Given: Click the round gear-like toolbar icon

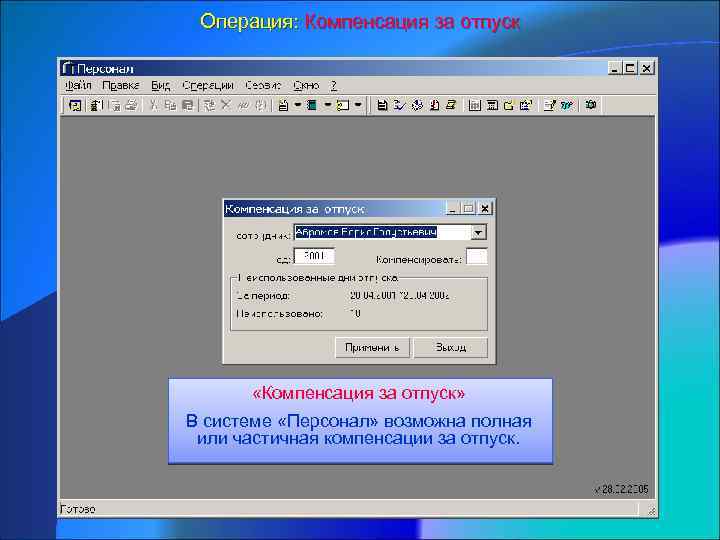Looking at the screenshot, I should (x=417, y=105).
